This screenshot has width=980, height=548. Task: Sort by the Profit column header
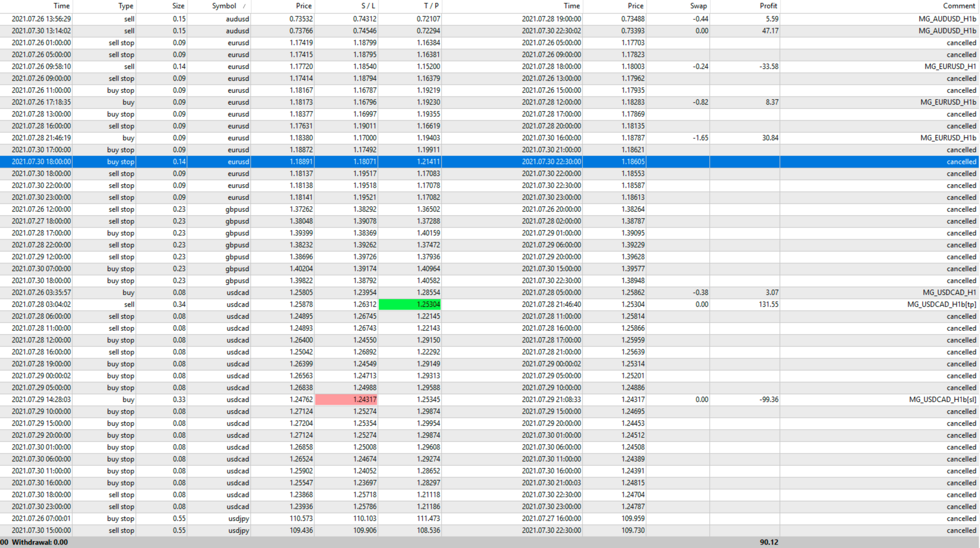(768, 6)
